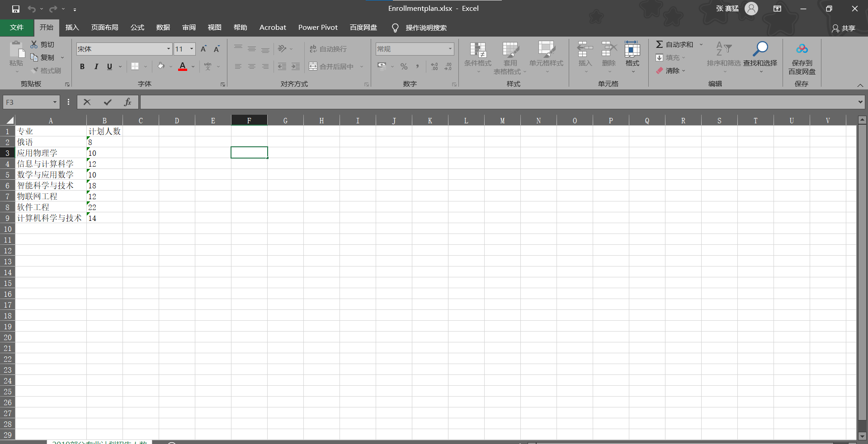Select cell containing 软件工程
Screen dimensions: 868x444
[x=51, y=207]
